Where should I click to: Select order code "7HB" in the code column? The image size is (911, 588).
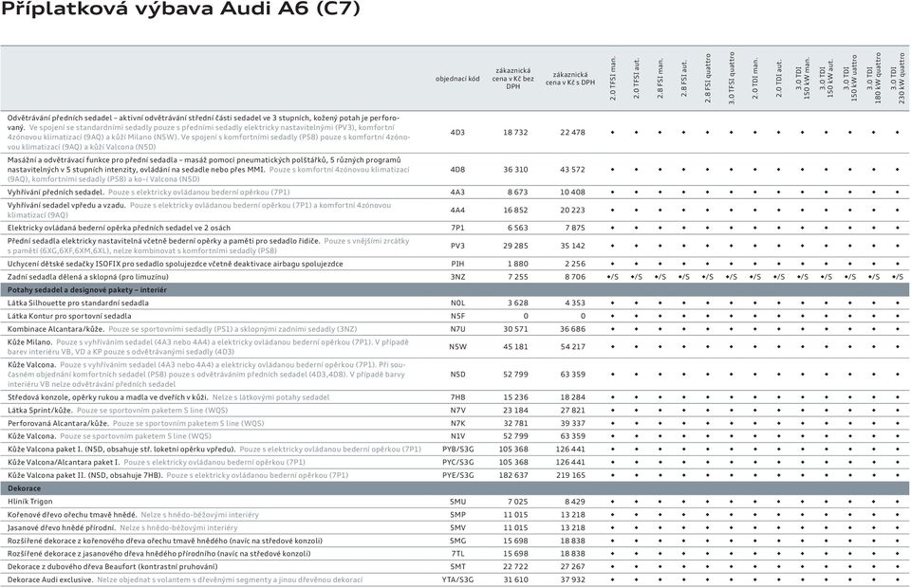pyautogui.click(x=457, y=397)
